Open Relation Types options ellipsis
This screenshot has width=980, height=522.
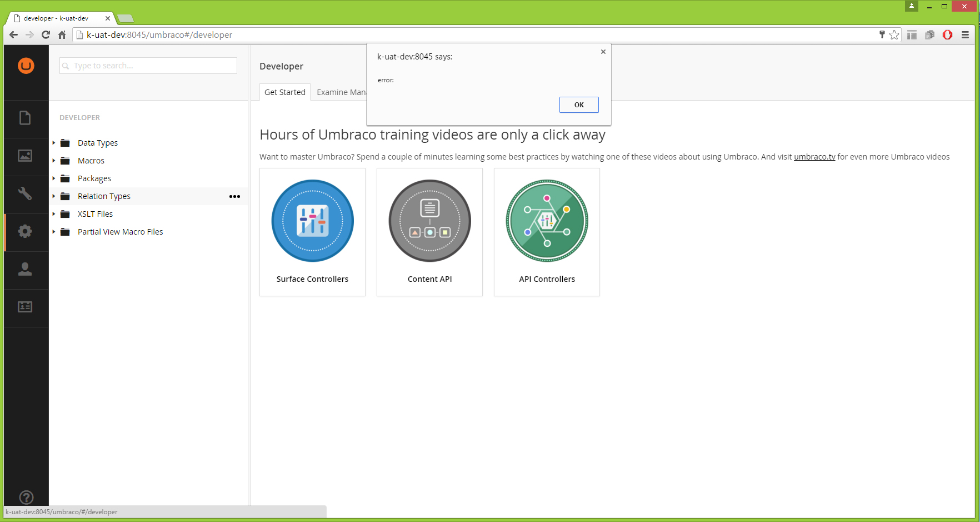click(234, 196)
